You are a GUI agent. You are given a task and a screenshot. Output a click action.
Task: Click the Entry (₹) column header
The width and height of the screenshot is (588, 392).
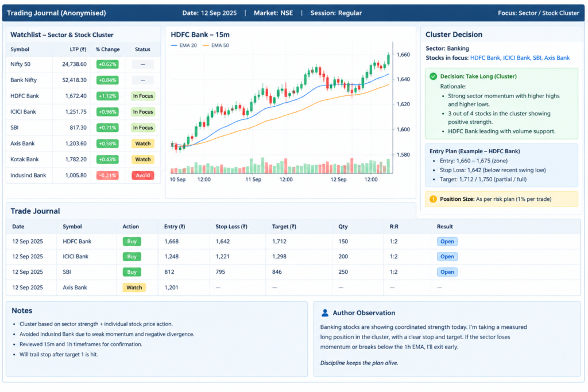175,227
